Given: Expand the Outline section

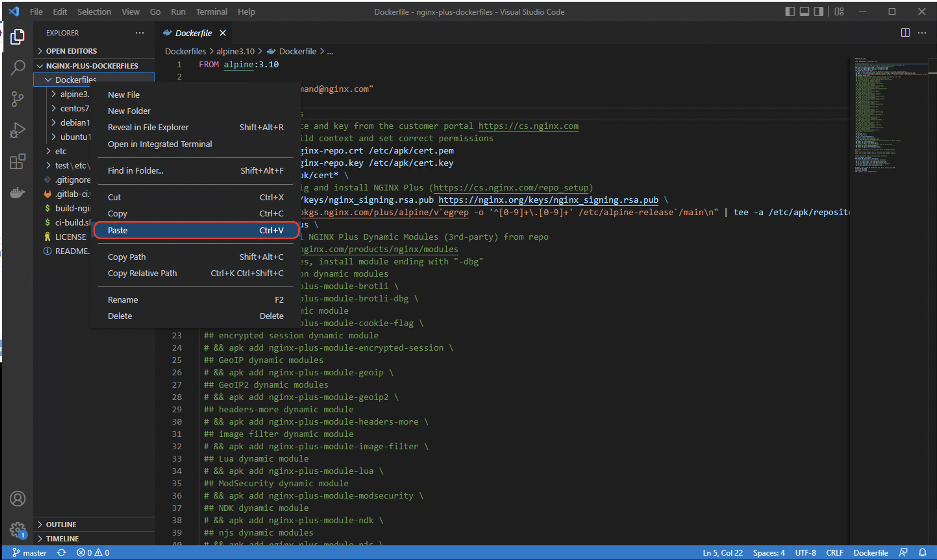Looking at the screenshot, I should point(94,524).
